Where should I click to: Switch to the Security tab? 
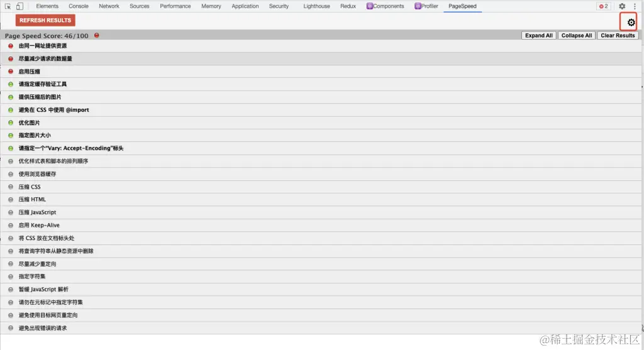coord(279,6)
